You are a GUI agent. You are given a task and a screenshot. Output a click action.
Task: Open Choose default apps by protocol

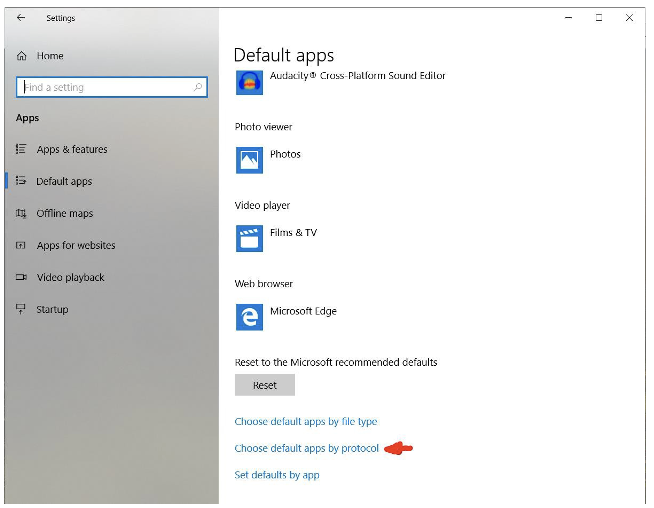click(x=306, y=448)
